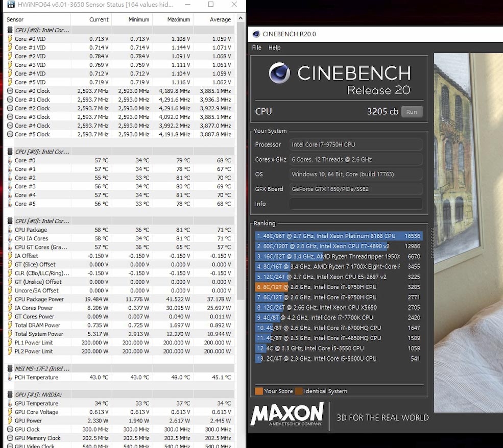Open the File menu in Cinebench
Screen dimensions: 503x448
[x=257, y=47]
